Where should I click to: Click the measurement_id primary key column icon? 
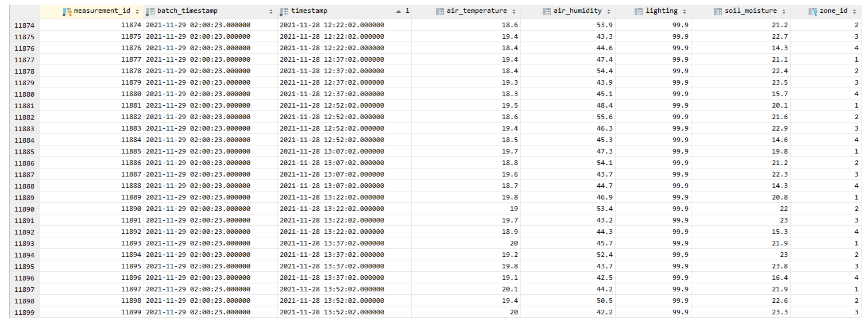tap(67, 12)
